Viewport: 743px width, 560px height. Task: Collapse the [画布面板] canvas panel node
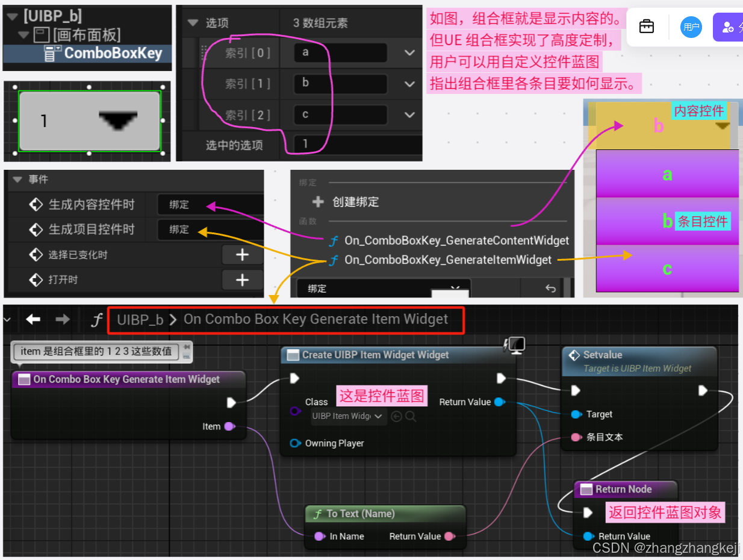[x=24, y=35]
